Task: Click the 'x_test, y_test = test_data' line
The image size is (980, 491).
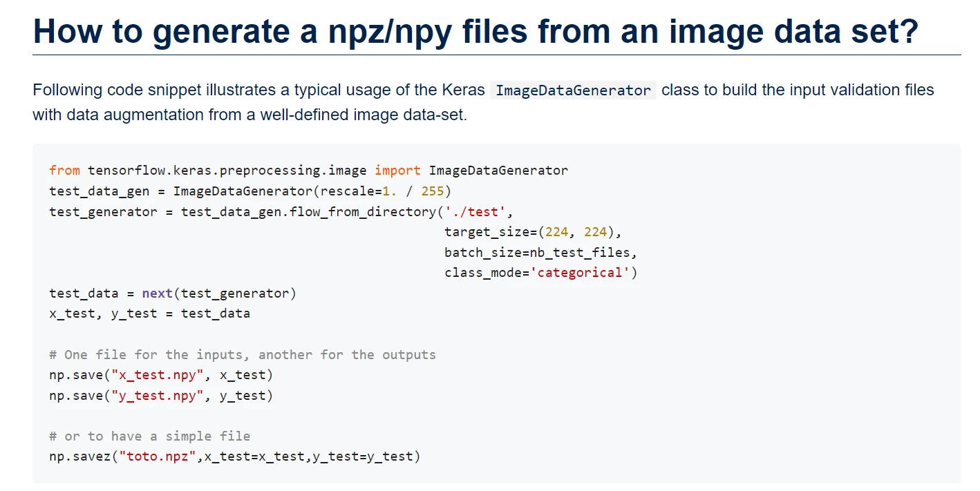Action: (x=149, y=314)
